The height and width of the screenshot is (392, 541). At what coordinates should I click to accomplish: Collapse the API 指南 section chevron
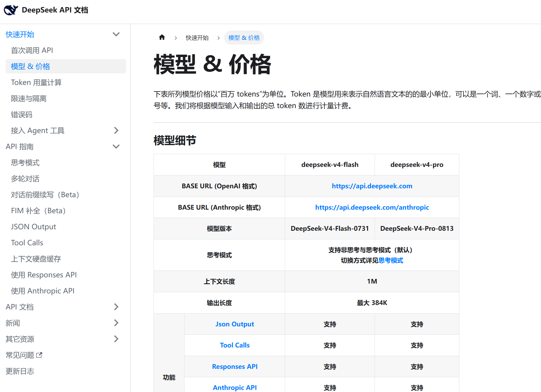coord(116,146)
